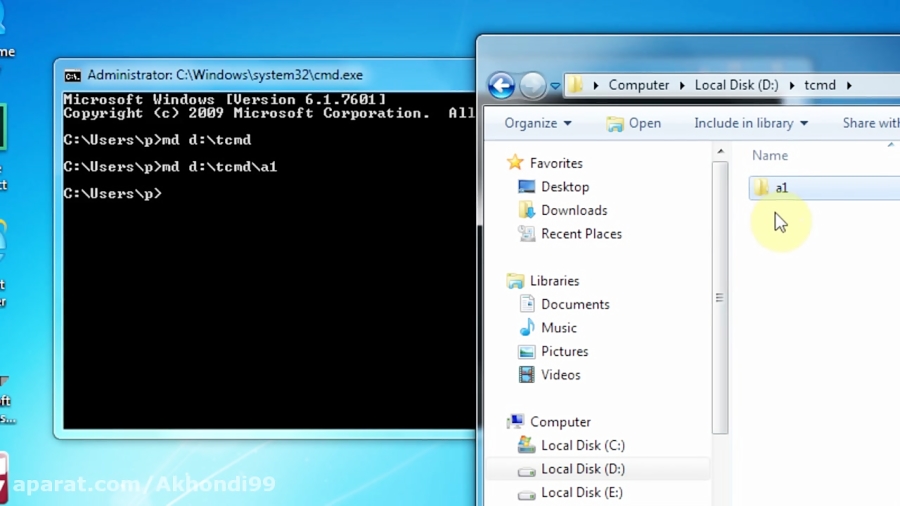Click the cmd.exe window title icon
This screenshot has width=900, height=506.
[x=72, y=76]
